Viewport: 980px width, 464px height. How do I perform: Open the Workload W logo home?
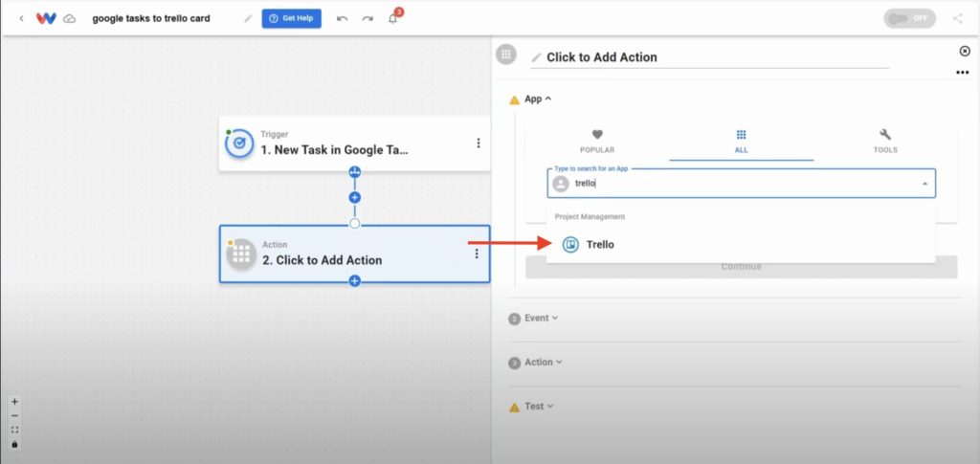point(46,19)
